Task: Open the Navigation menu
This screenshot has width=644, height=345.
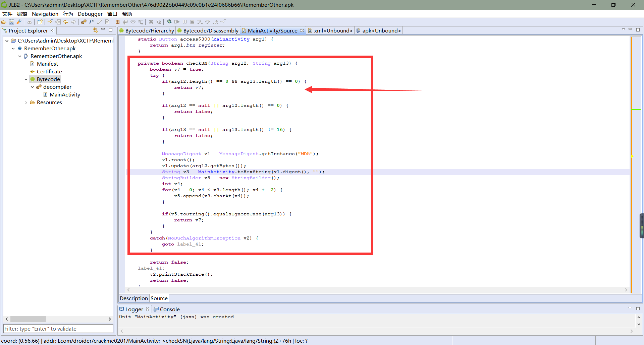Action: point(45,14)
